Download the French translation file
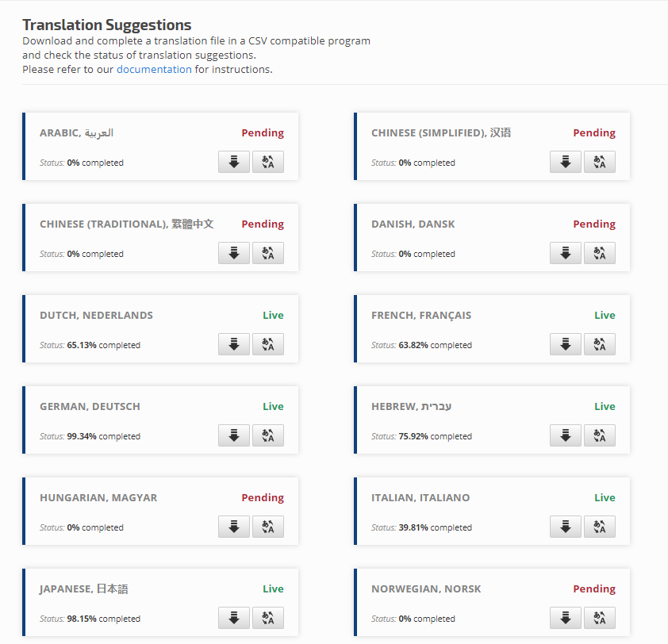 click(565, 344)
